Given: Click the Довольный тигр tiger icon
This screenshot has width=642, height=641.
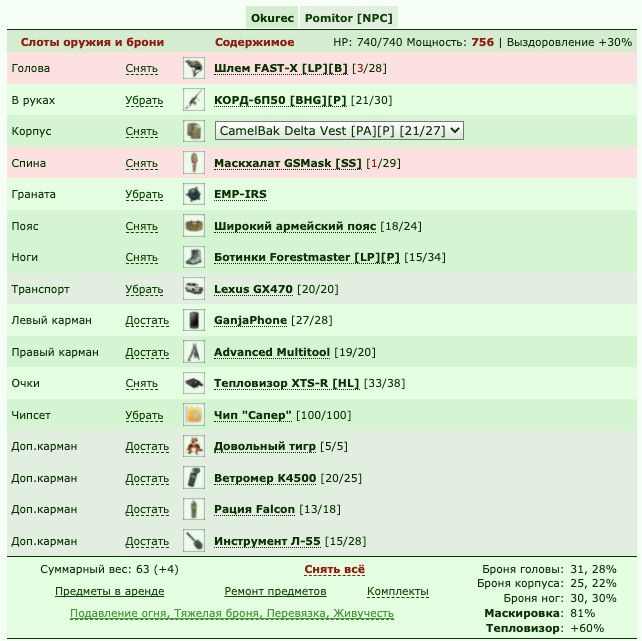Looking at the screenshot, I should coord(194,446).
